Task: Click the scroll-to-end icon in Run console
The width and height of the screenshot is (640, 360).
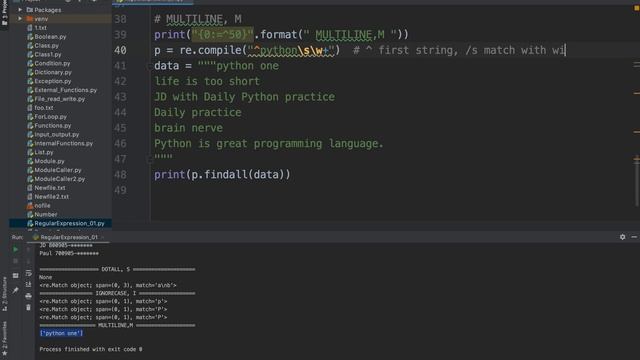Action: 29,284
